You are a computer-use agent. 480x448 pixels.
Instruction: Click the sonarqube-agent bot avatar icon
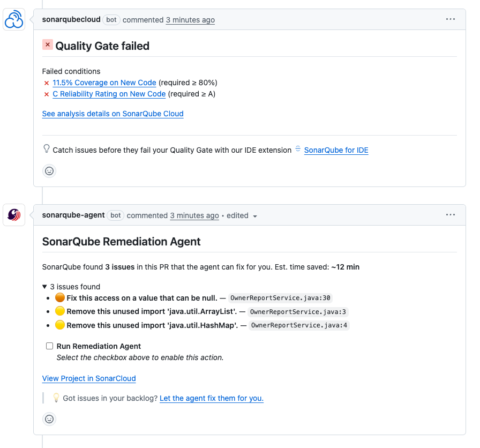[x=14, y=215]
